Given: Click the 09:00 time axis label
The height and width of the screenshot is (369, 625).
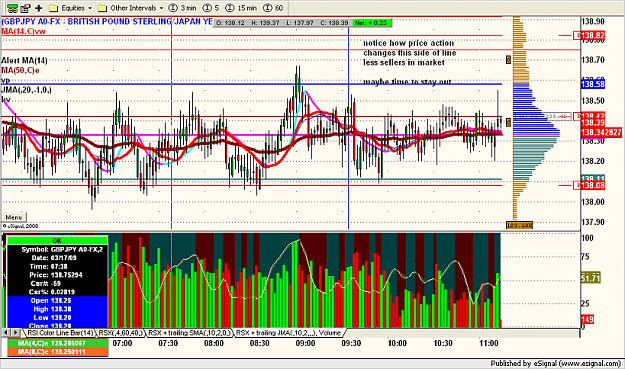Looking at the screenshot, I should click(x=305, y=343).
